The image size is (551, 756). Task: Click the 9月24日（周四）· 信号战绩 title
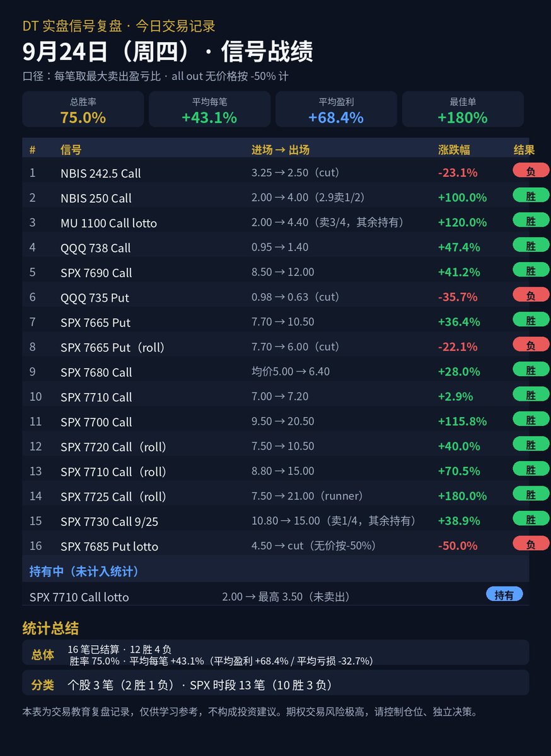pos(168,52)
